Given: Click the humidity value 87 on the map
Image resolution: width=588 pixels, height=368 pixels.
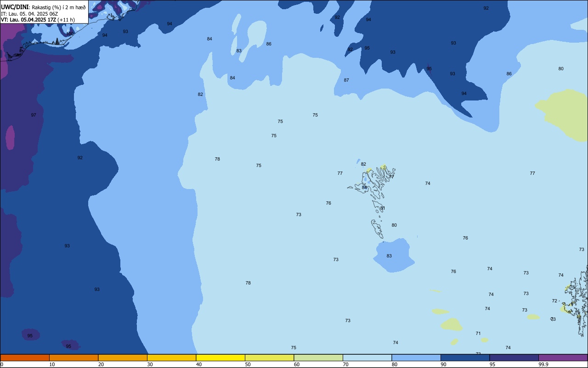Looking at the screenshot, I should point(346,80).
